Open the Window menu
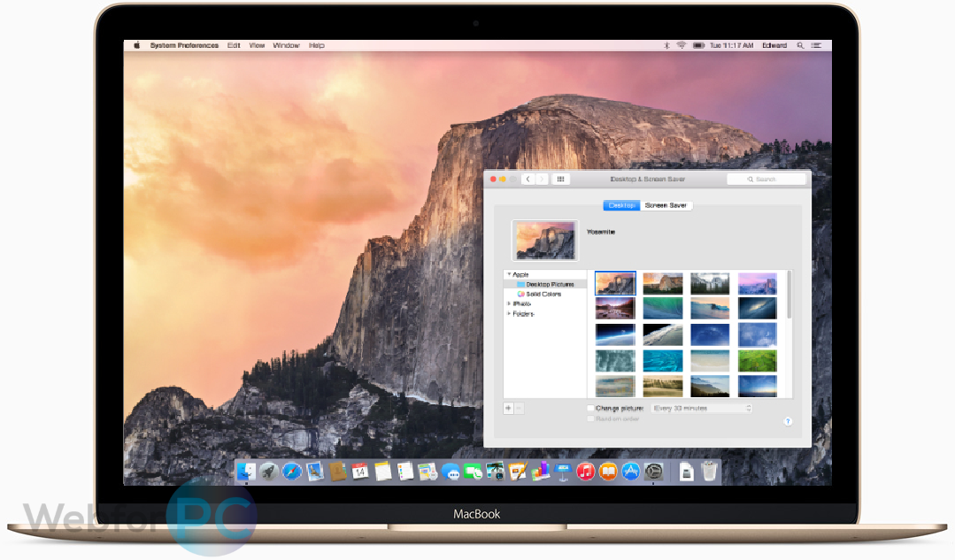 coord(286,45)
